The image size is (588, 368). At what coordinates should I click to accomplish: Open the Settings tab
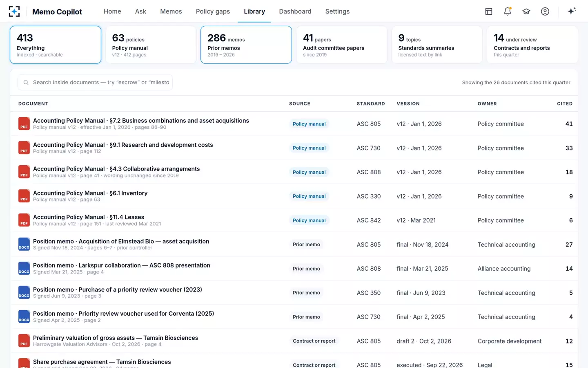[x=337, y=11]
